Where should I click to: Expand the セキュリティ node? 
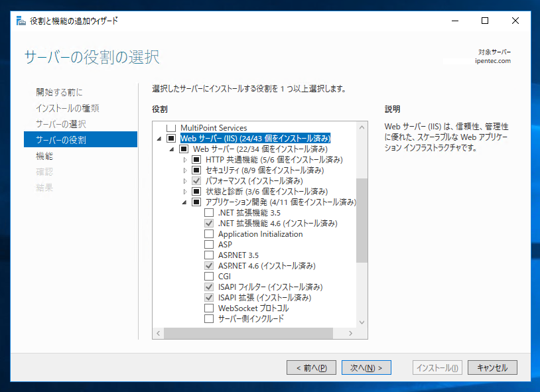coord(185,170)
